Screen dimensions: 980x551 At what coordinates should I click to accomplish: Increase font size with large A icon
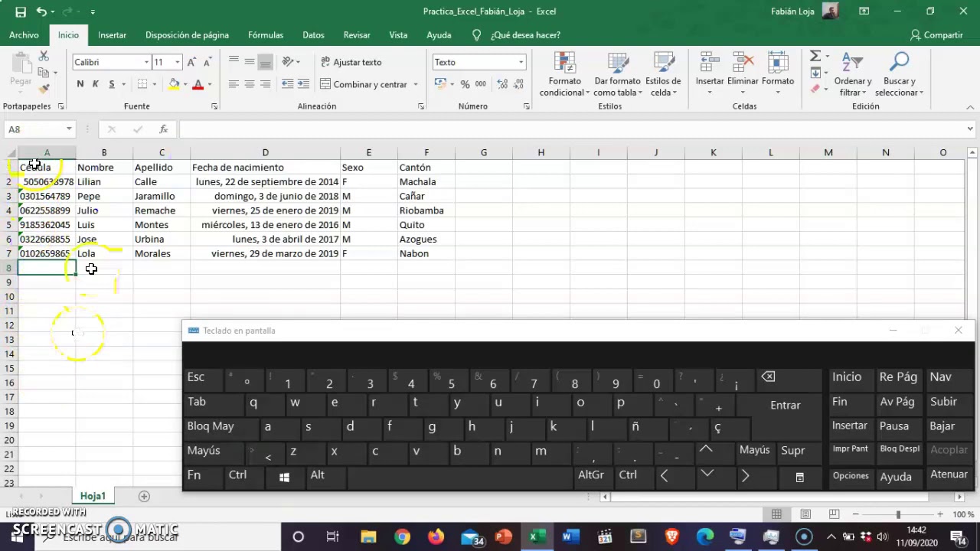point(191,62)
